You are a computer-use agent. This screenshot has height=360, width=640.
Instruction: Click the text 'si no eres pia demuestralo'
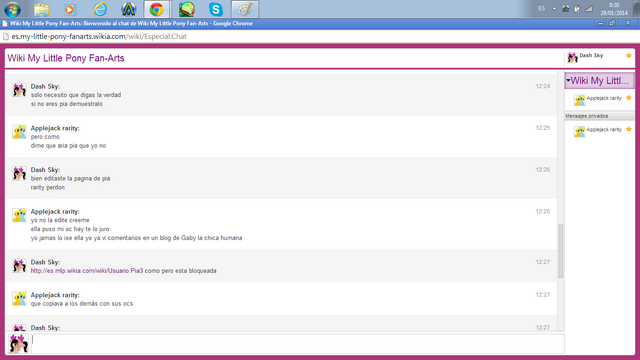[x=67, y=104]
